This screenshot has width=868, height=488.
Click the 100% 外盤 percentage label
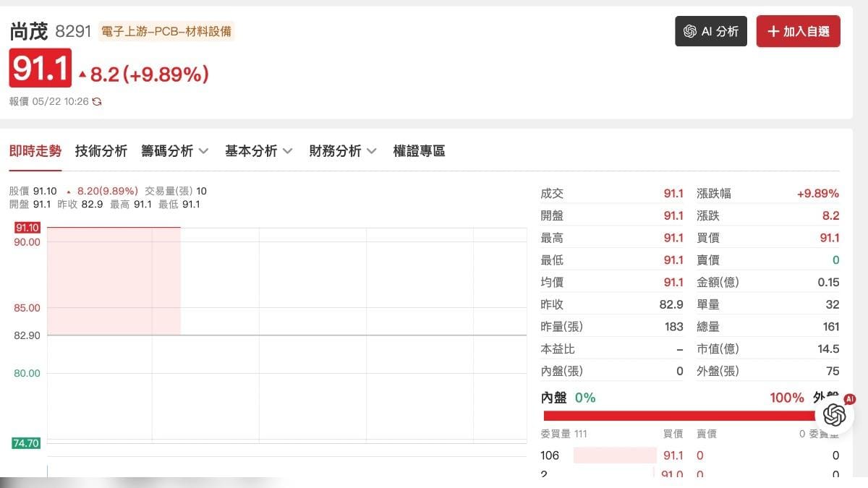click(x=787, y=398)
